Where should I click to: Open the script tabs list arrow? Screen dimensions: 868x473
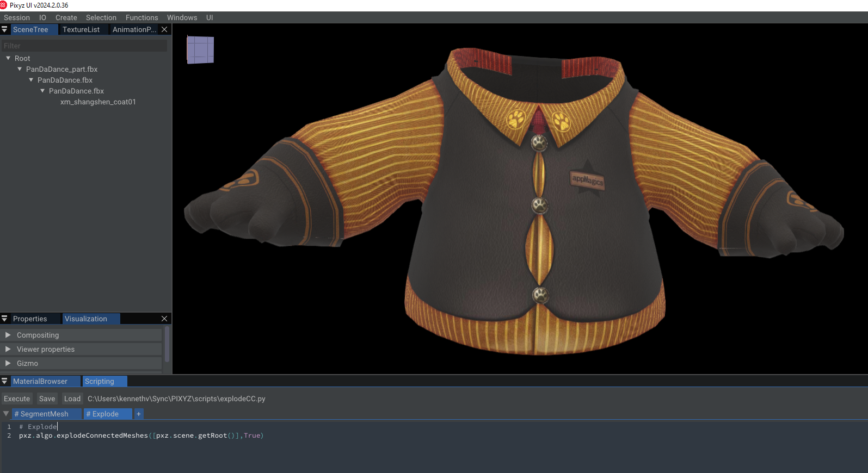coord(6,414)
